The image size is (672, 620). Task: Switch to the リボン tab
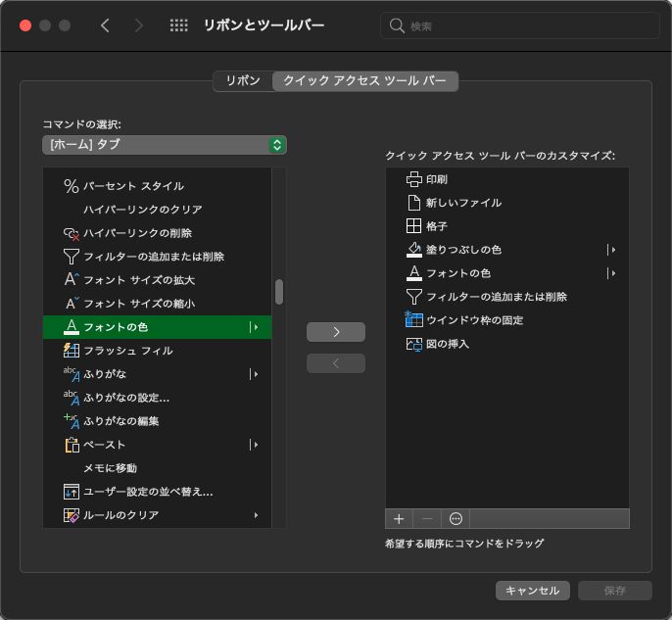tap(243, 81)
